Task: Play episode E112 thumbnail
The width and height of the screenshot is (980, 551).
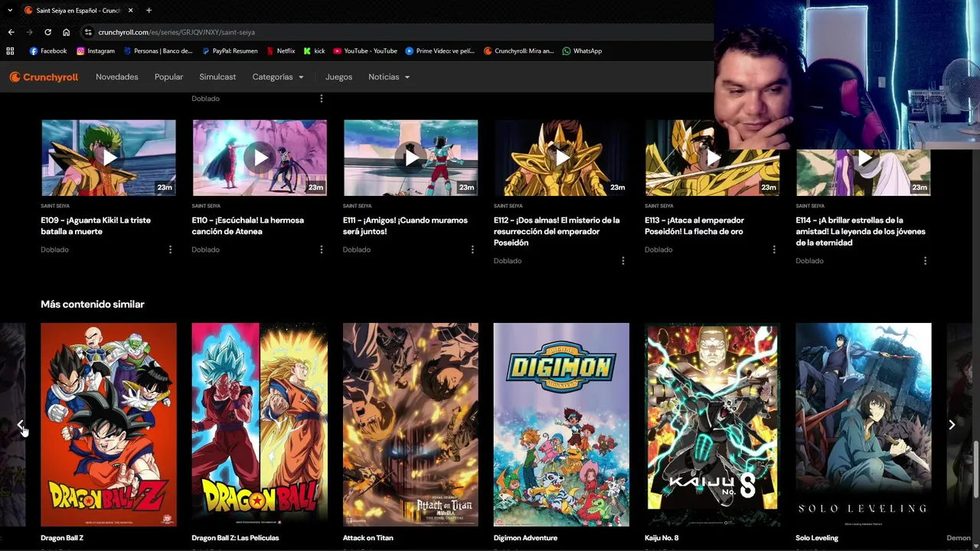Action: click(561, 158)
